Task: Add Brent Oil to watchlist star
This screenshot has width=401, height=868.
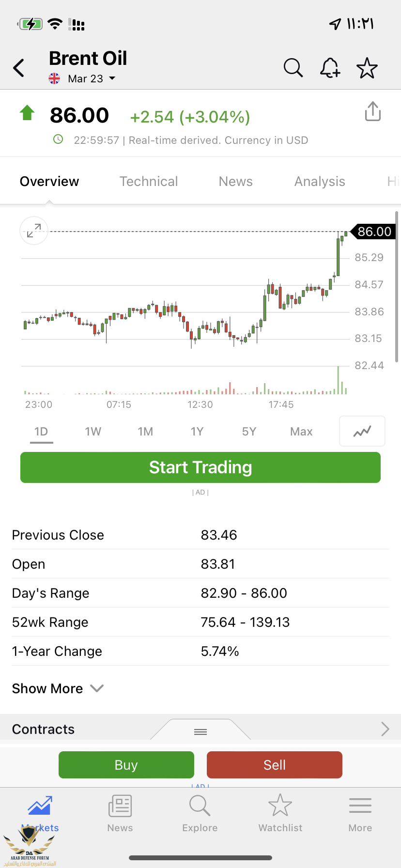Action: click(367, 68)
